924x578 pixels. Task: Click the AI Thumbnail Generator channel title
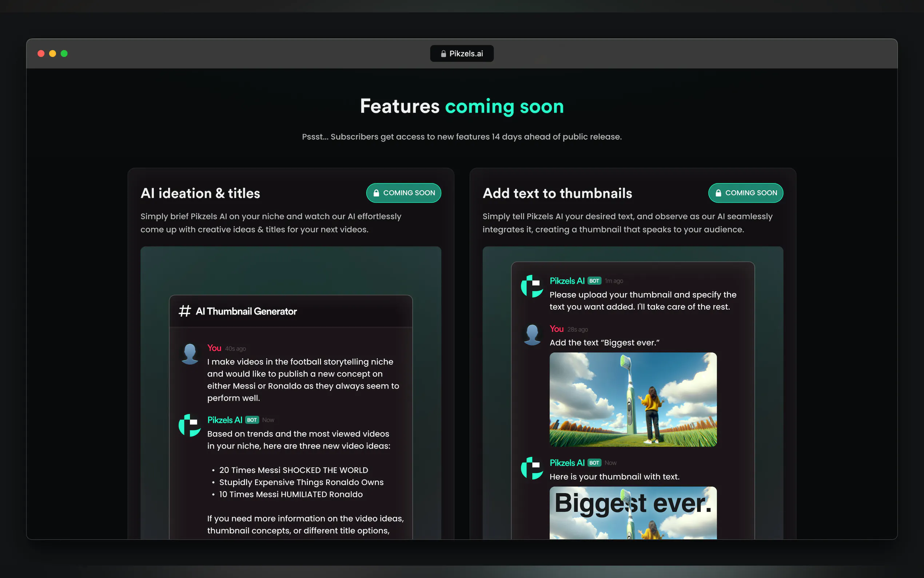[246, 312]
